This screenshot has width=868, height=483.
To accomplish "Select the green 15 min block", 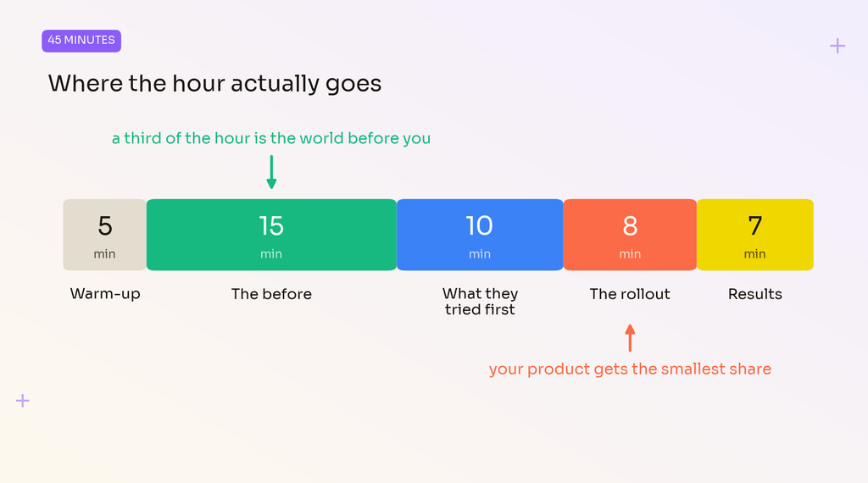I will tap(271, 235).
